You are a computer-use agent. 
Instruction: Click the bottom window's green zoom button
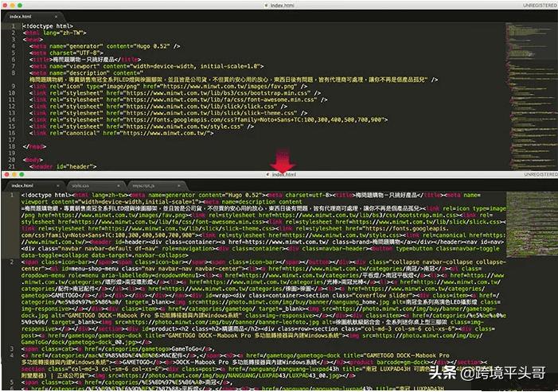tap(21, 174)
